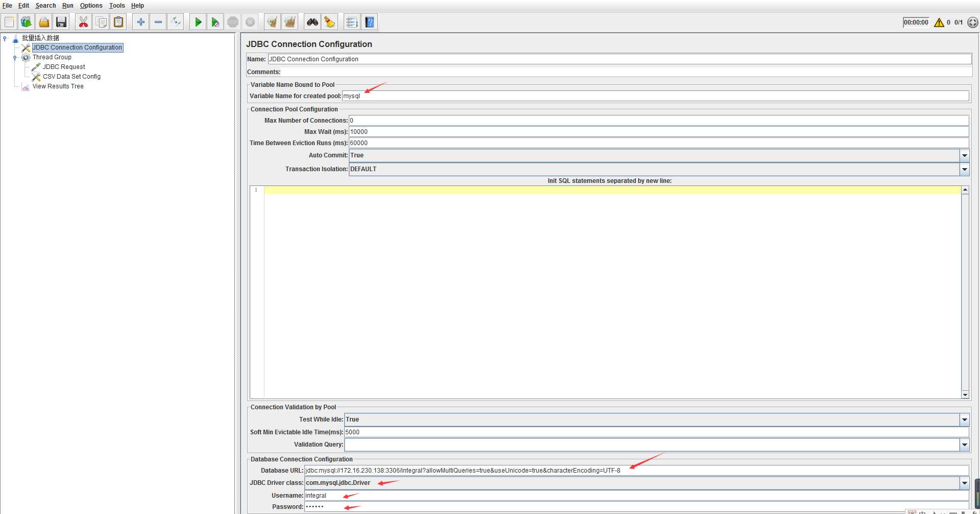This screenshot has height=514, width=980.
Task: Click the Max Wait (ms) field
Action: [x=659, y=132]
